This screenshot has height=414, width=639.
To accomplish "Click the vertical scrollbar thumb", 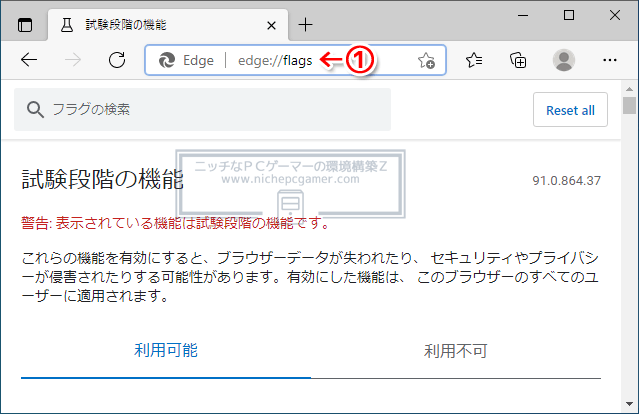I will [629, 106].
